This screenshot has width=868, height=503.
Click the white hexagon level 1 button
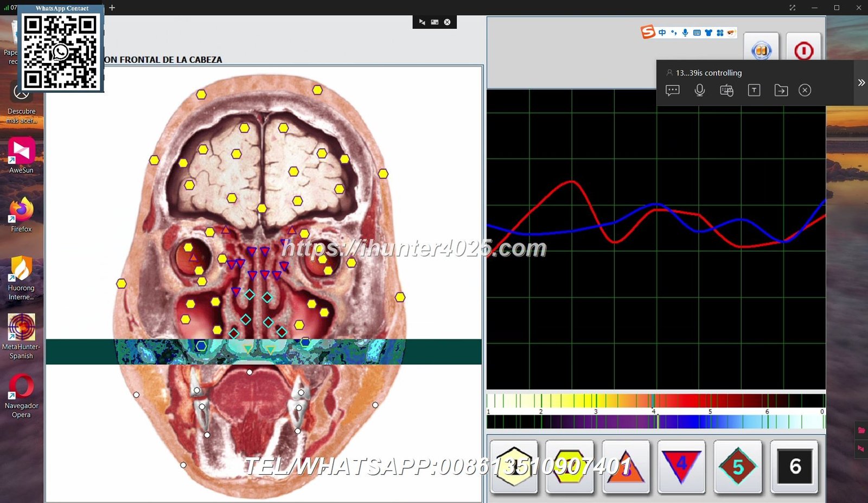tap(513, 466)
